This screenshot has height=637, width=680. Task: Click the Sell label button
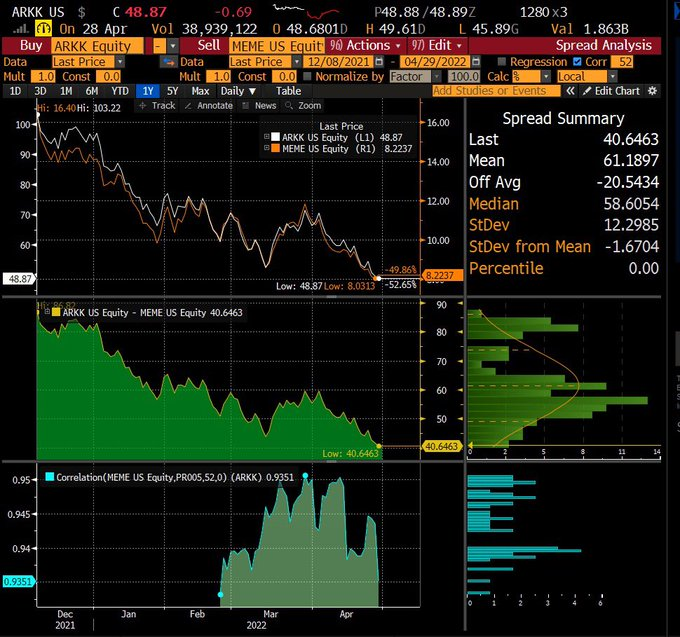(x=209, y=45)
